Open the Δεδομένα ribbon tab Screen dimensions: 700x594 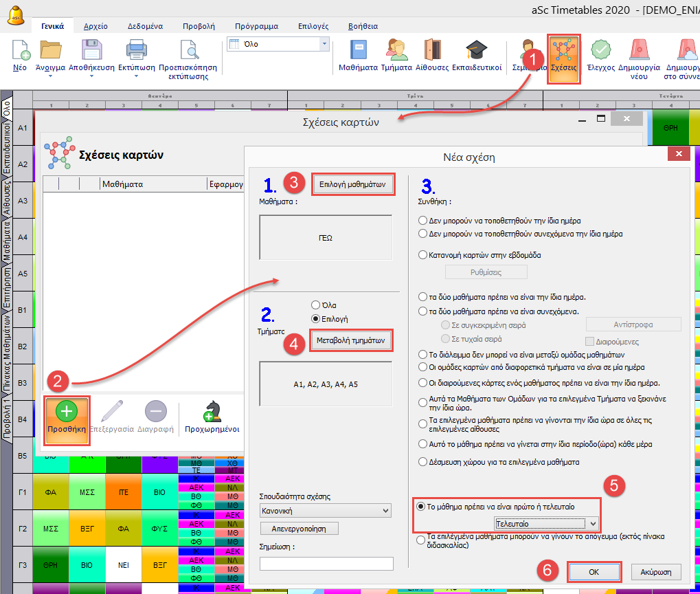145,26
